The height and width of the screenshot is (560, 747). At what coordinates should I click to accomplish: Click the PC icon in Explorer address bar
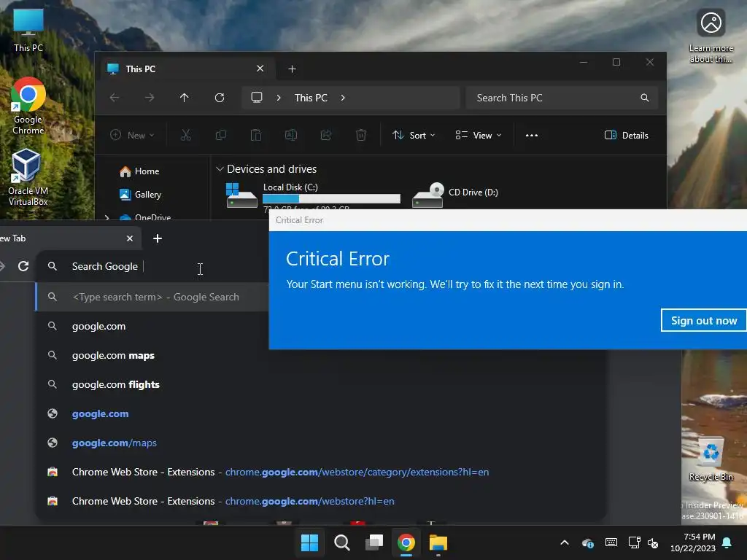(257, 98)
